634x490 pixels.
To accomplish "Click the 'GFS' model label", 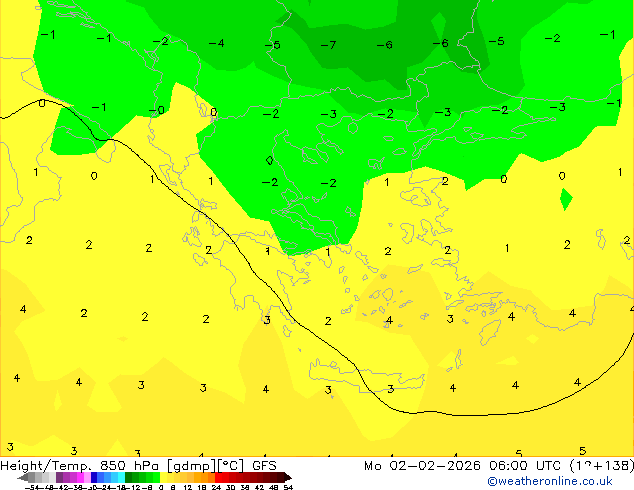I will pos(264,466).
